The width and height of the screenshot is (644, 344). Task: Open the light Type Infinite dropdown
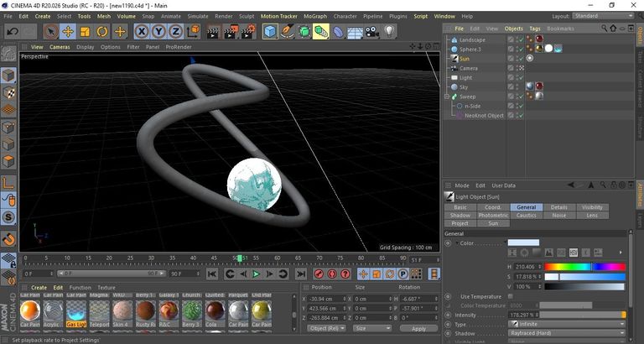[x=567, y=324]
